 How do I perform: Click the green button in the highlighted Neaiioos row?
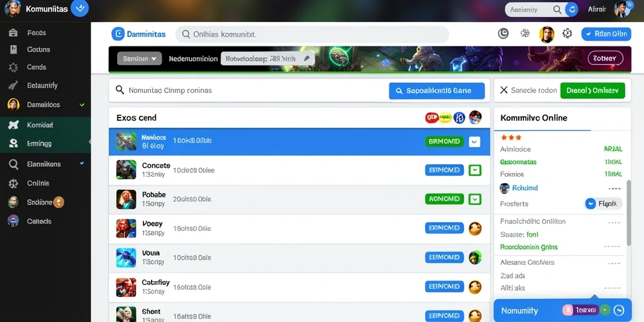tap(444, 142)
